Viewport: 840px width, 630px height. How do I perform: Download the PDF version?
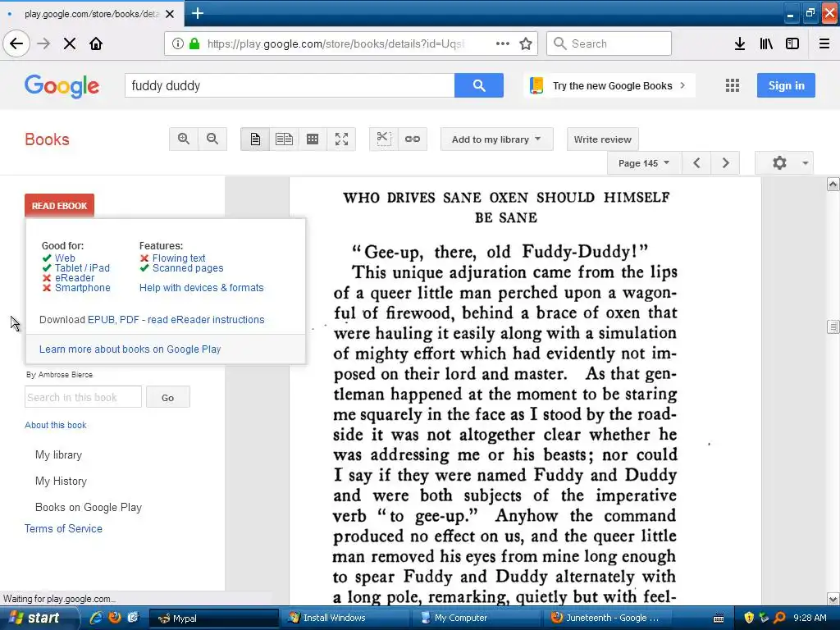[x=129, y=320]
